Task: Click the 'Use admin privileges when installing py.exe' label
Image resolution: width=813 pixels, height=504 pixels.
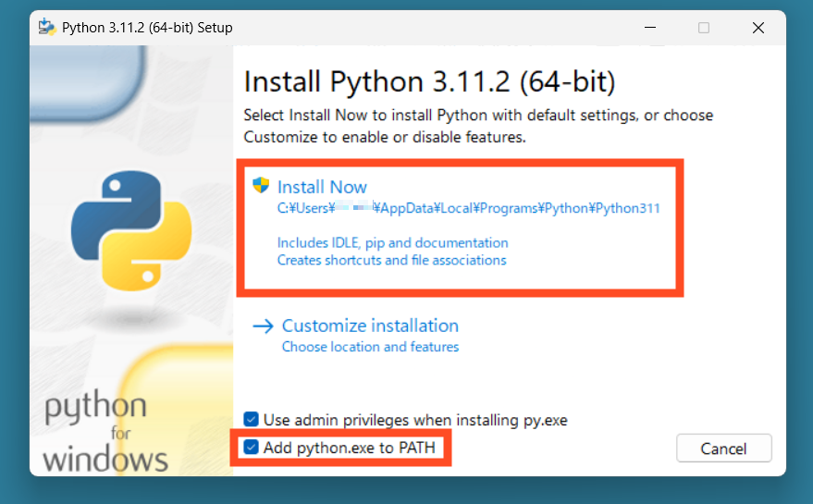Action: point(415,420)
